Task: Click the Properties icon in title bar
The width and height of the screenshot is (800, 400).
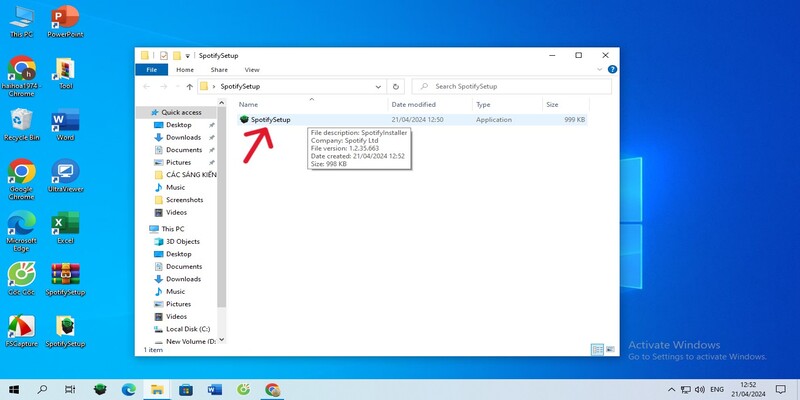Action: (x=164, y=56)
